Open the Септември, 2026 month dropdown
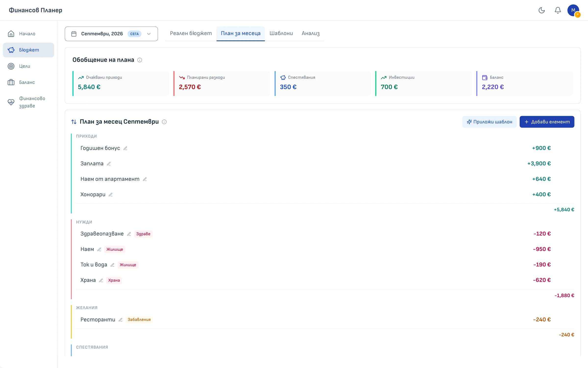The width and height of the screenshot is (588, 368). point(111,34)
